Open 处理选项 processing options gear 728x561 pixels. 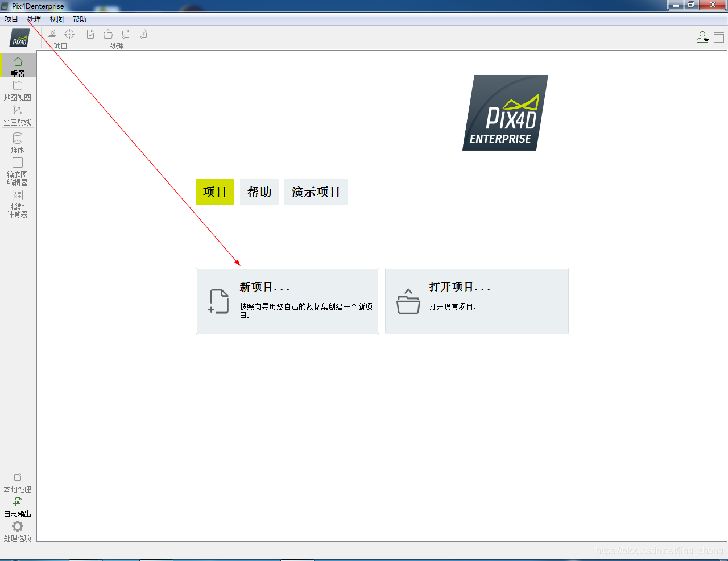tap(18, 531)
